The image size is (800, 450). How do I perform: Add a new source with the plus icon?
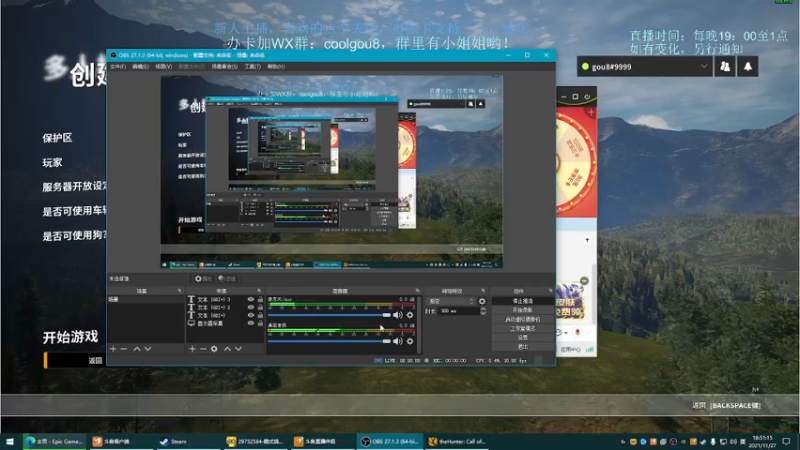pos(192,349)
